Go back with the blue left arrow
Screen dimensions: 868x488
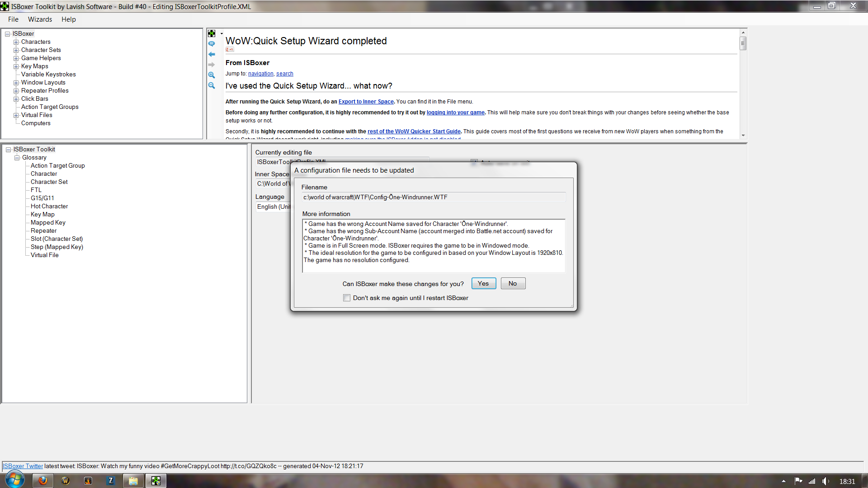point(212,54)
